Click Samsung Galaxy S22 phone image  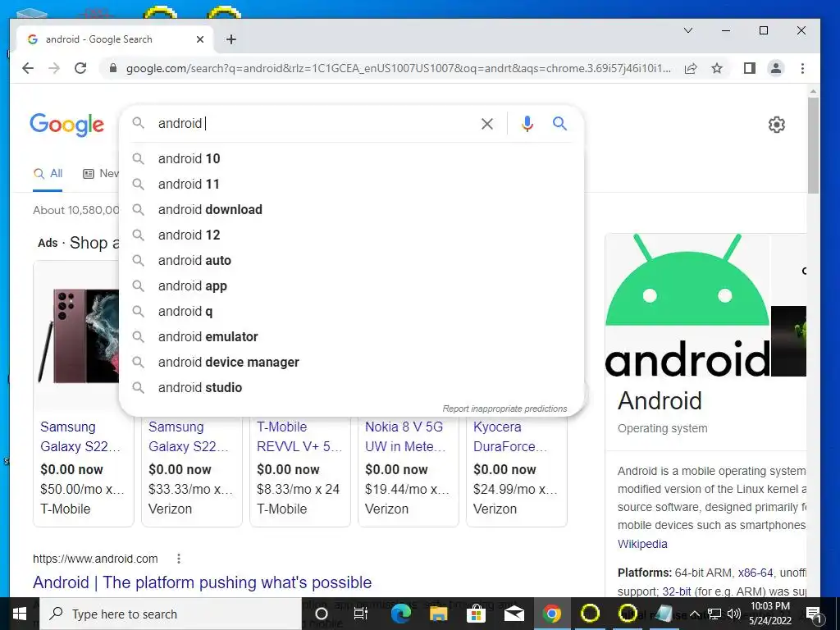[x=79, y=335]
